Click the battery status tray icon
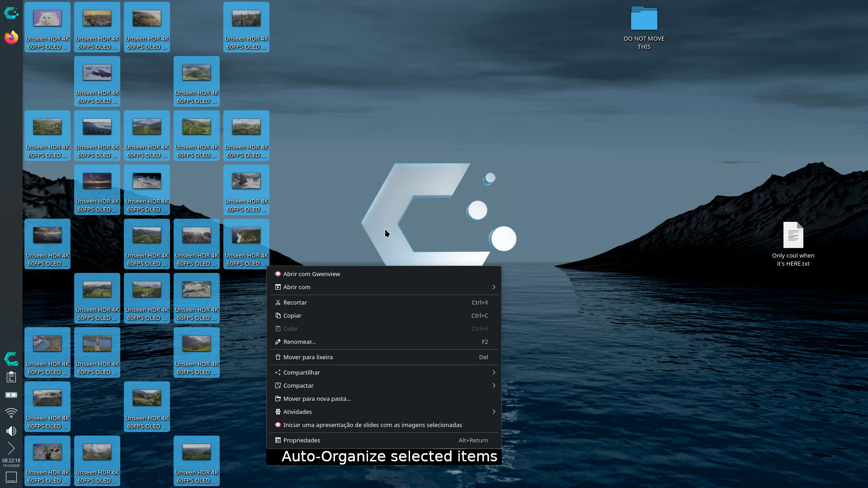The width and height of the screenshot is (868, 488). (11, 395)
